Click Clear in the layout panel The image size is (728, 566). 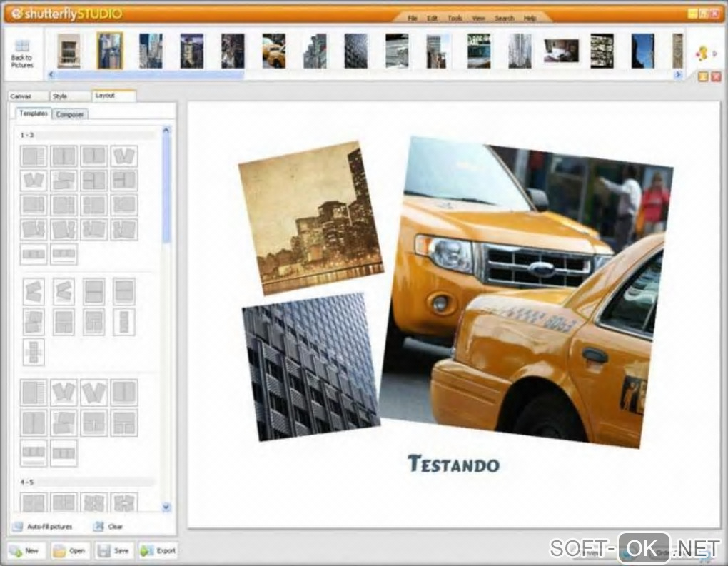pyautogui.click(x=108, y=527)
